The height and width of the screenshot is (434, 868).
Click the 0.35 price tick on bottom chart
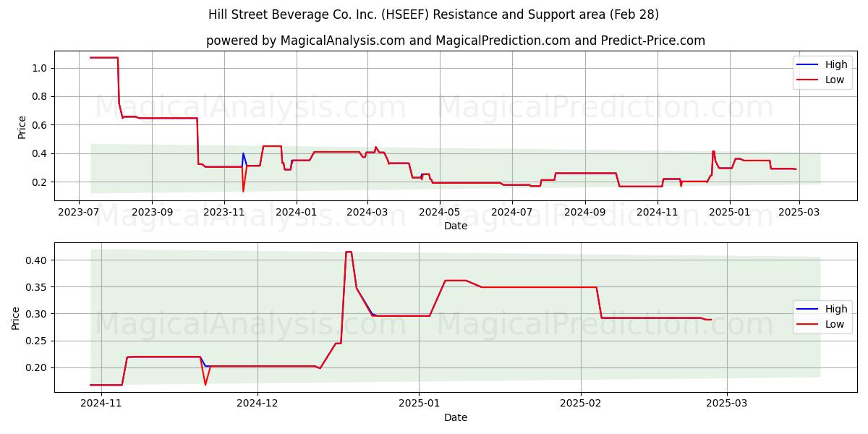click(x=38, y=287)
